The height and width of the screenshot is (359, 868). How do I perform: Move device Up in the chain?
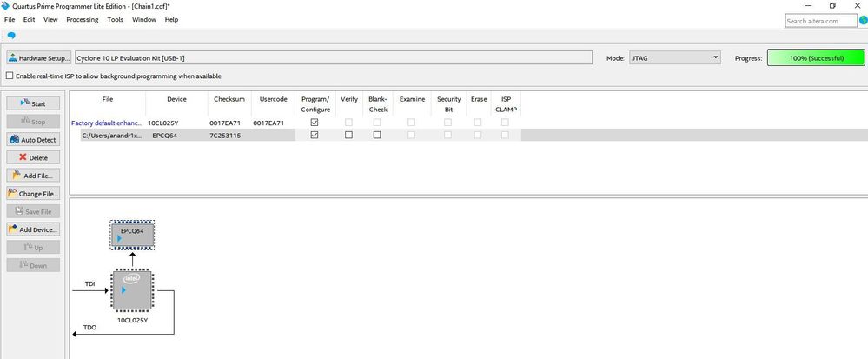coord(33,248)
